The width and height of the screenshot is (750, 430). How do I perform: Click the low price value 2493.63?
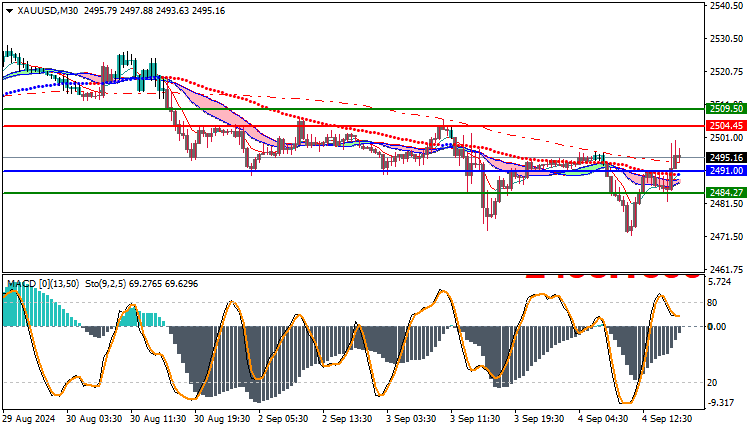[x=173, y=11]
